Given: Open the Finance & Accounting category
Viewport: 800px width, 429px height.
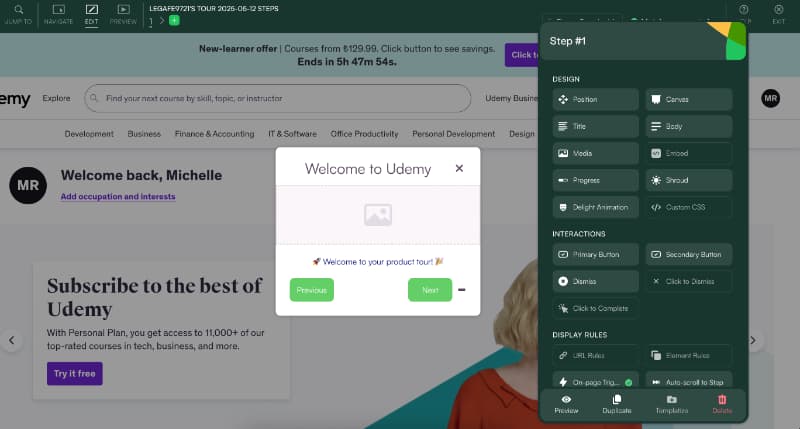Looking at the screenshot, I should (x=214, y=134).
